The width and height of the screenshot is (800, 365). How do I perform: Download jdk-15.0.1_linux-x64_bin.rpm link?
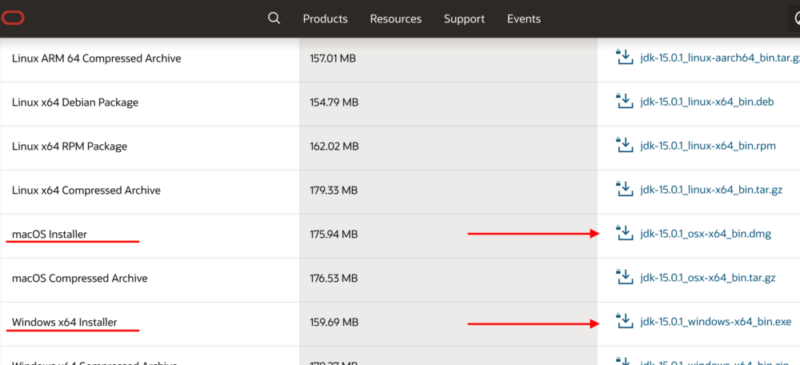pos(708,146)
